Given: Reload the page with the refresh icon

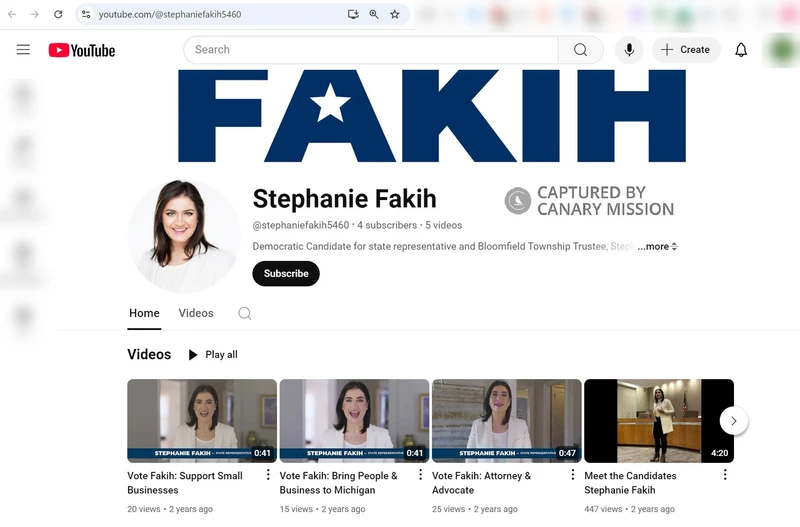Looking at the screenshot, I should [x=58, y=14].
